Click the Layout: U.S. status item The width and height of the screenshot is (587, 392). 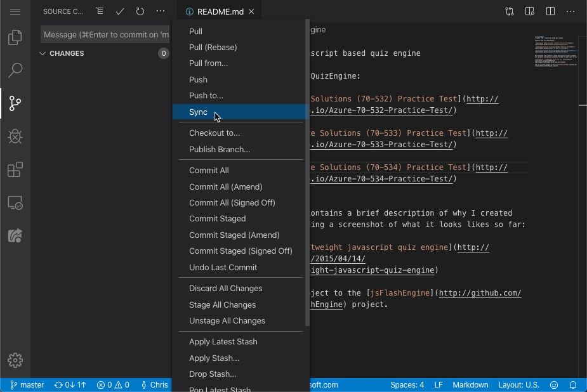518,385
